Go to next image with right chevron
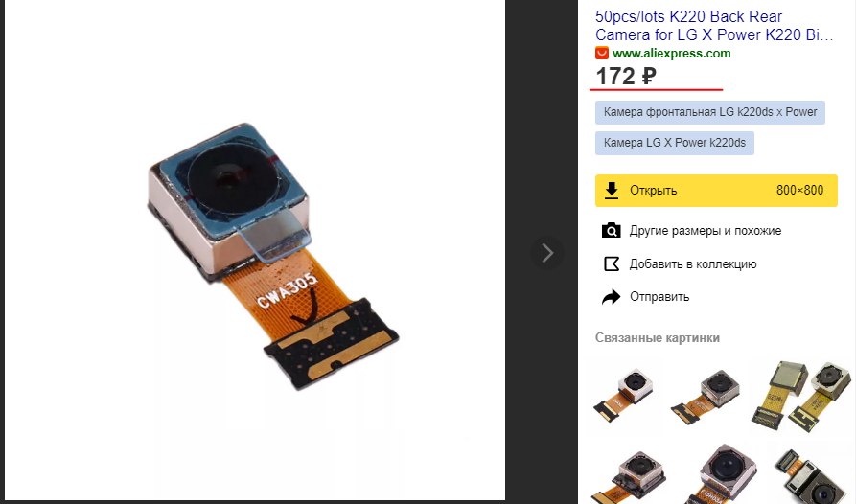 (547, 253)
